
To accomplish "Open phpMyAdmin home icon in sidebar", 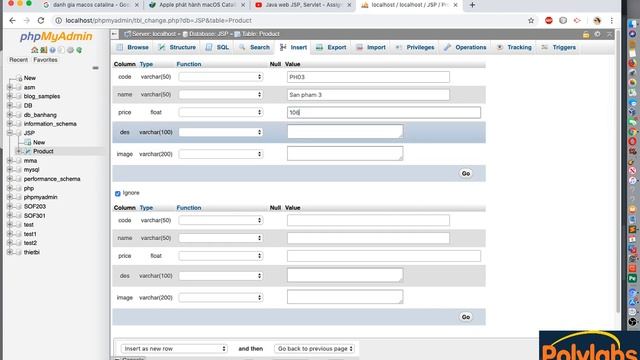I will 34,50.
